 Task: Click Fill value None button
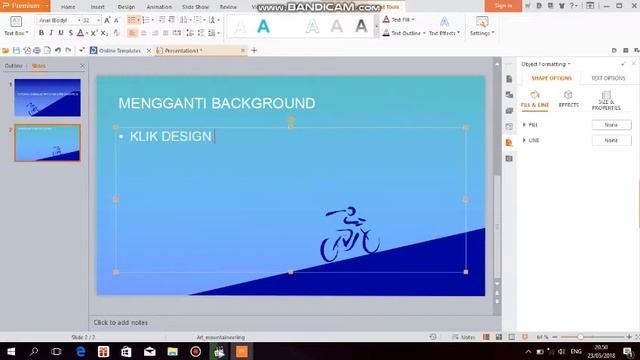click(611, 125)
